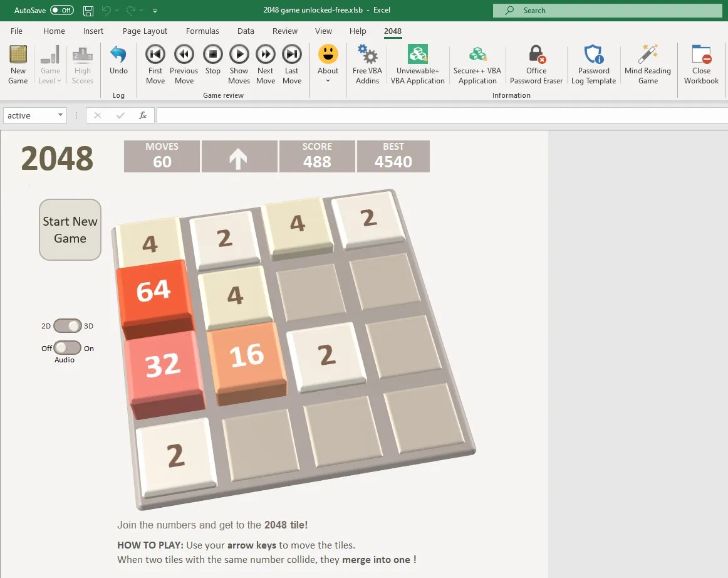Open the Name Box dropdown showing 'active'
Screen dimensions: 728x578
[61, 115]
